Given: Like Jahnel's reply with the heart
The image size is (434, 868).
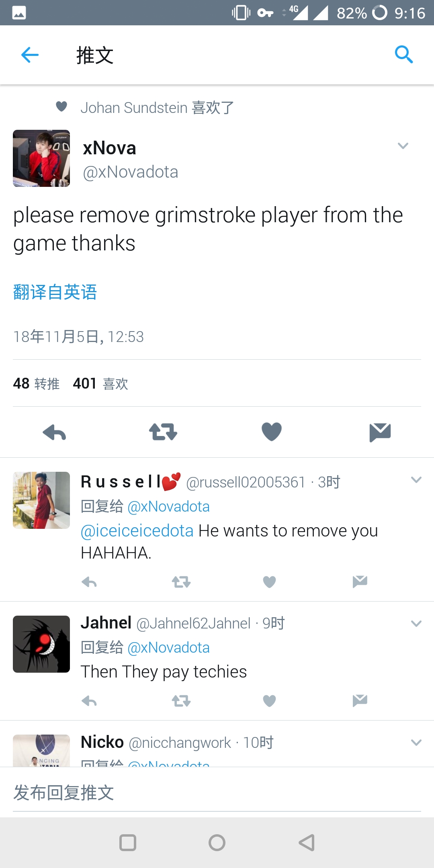Looking at the screenshot, I should pos(269,701).
